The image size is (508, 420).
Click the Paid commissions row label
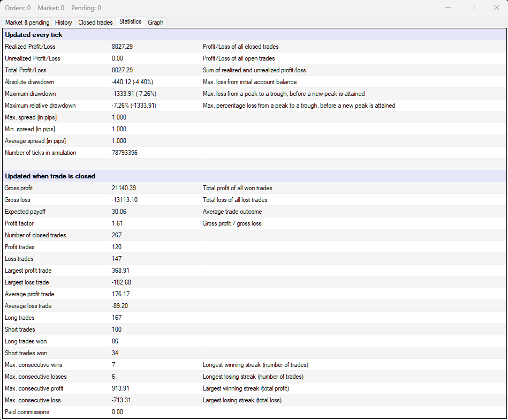point(27,412)
